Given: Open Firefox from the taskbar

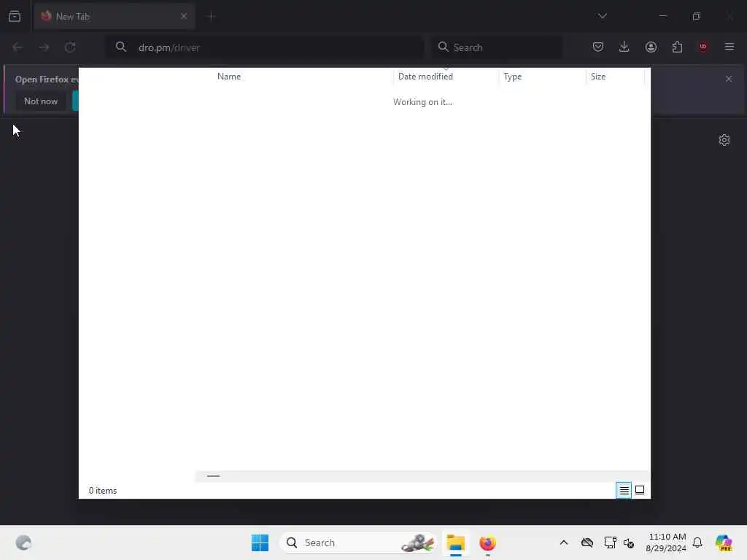Looking at the screenshot, I should (x=487, y=542).
